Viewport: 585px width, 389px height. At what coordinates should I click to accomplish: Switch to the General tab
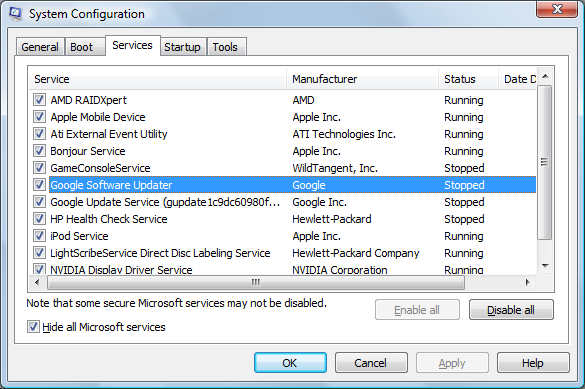(x=40, y=47)
